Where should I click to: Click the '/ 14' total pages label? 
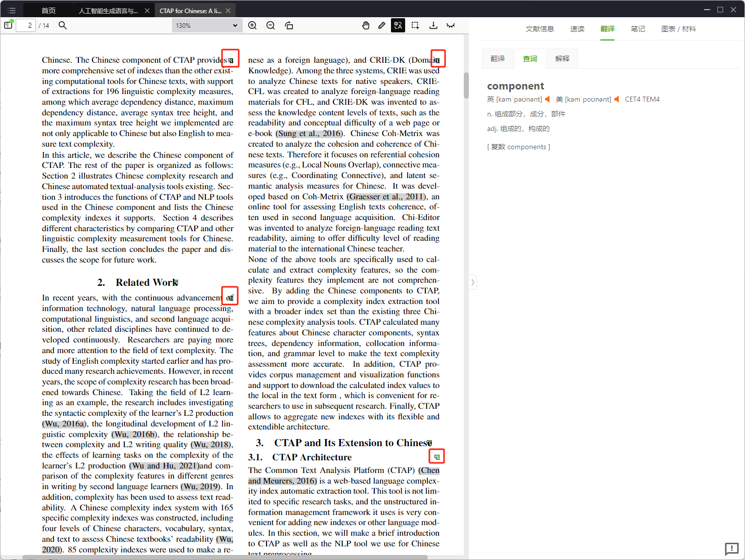44,25
